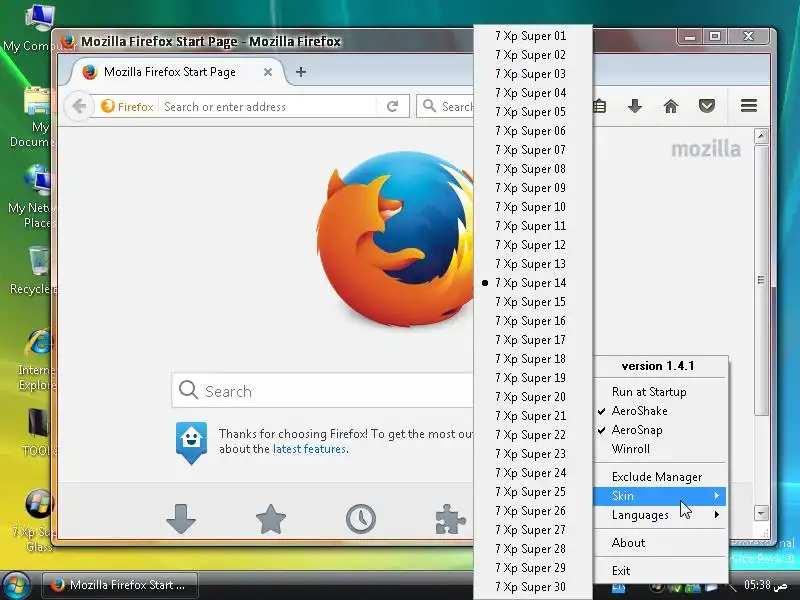Click the scrollbar up arrow in Firefox

click(761, 136)
